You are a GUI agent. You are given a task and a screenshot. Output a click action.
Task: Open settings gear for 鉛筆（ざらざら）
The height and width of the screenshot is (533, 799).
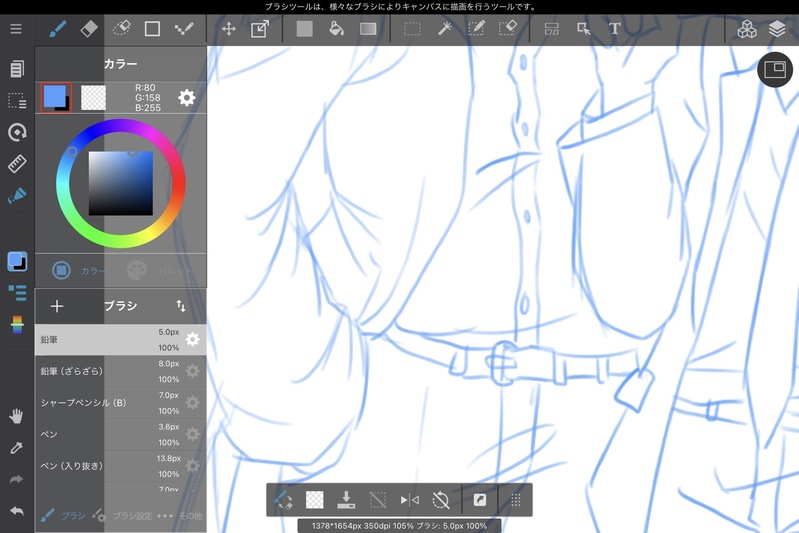tap(192, 371)
